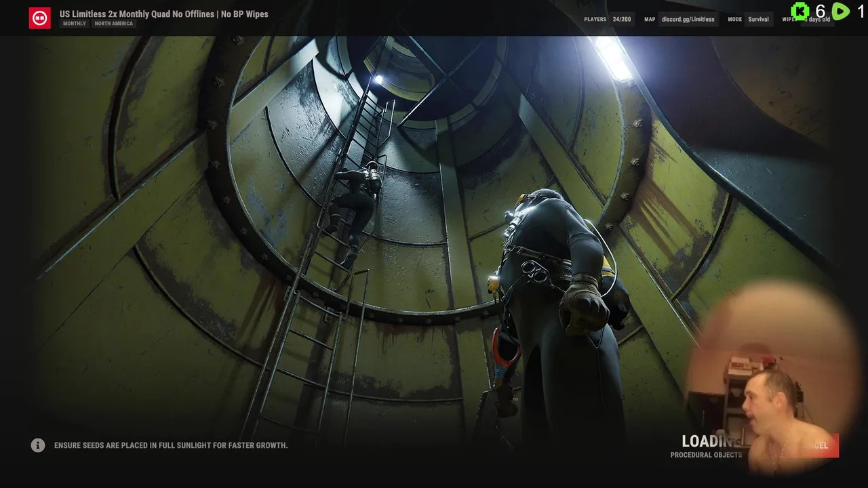This screenshot has width=868, height=488.
Task: Click the green Kick viewer count icon
Action: [801, 11]
